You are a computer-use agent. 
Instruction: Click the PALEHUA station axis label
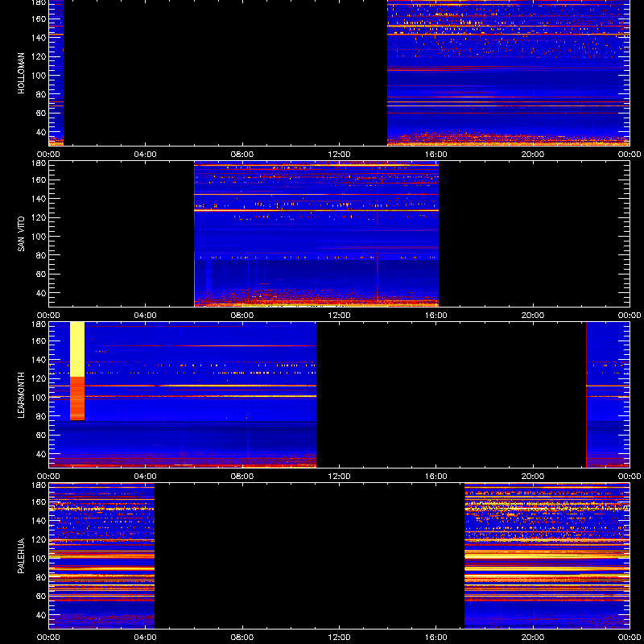click(x=21, y=556)
